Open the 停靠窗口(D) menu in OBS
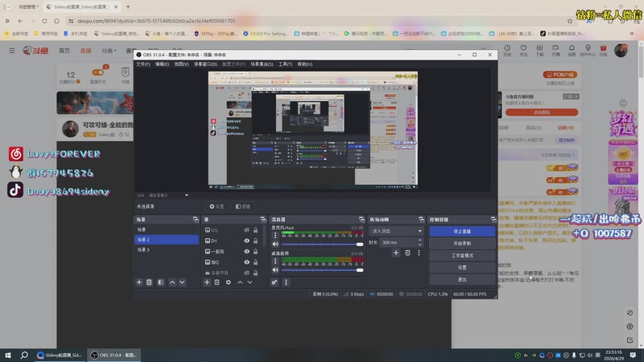The width and height of the screenshot is (644, 362). click(x=205, y=64)
